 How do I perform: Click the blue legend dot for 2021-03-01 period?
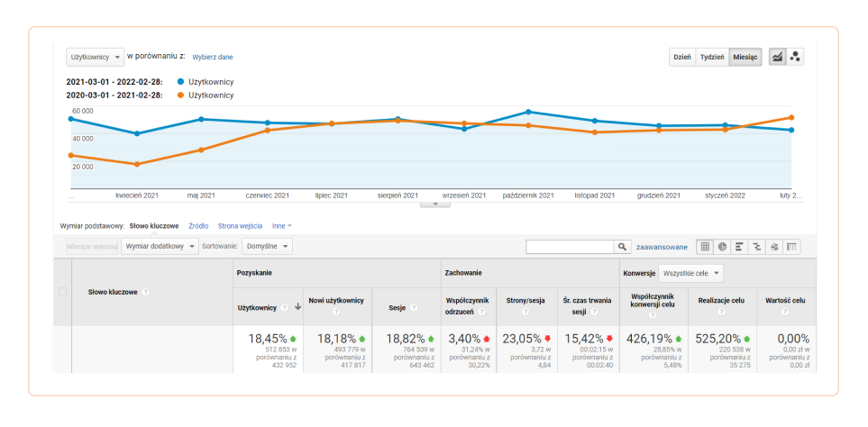[x=180, y=82]
